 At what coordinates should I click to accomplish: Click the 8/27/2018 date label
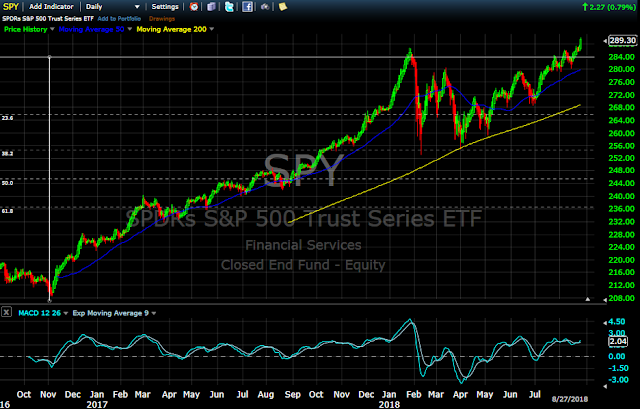point(570,399)
